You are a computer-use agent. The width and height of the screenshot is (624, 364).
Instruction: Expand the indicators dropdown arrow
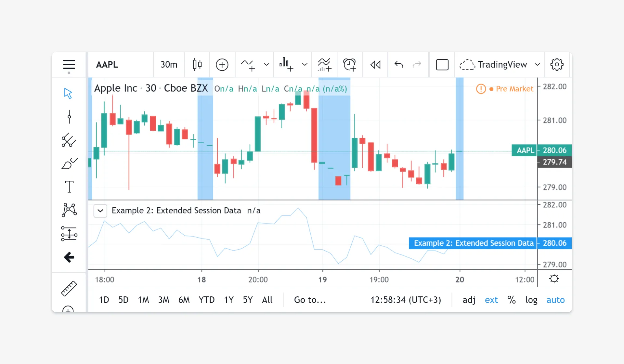point(266,64)
